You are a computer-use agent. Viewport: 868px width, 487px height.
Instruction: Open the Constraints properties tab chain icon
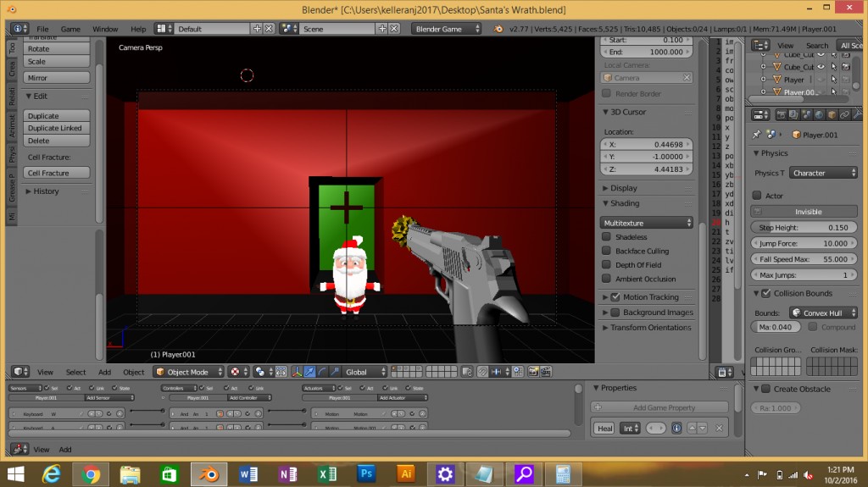(x=845, y=115)
